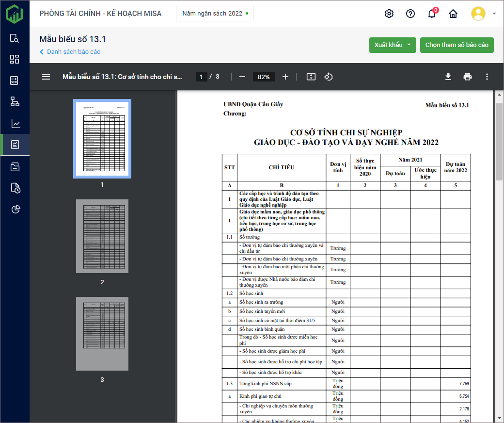Rotate the PDF page

[329, 77]
